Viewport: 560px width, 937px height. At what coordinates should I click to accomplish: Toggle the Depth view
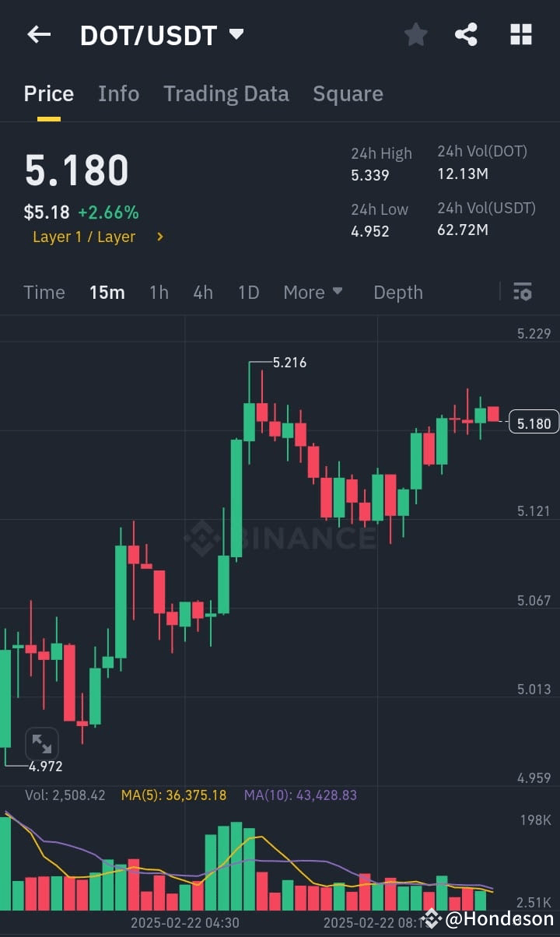398,292
